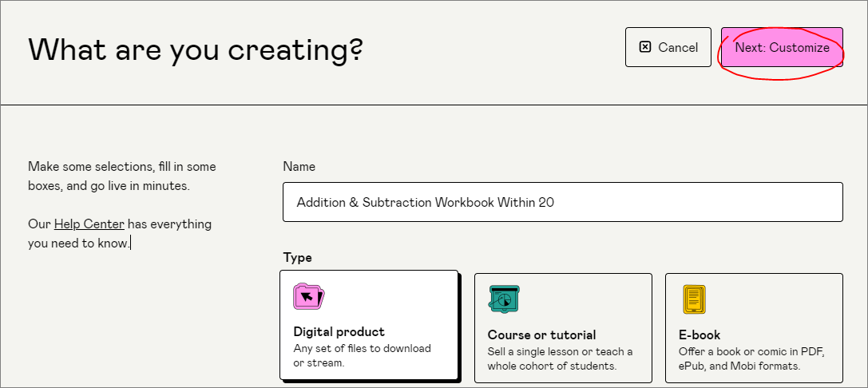Click the Cancel button label

coord(678,47)
